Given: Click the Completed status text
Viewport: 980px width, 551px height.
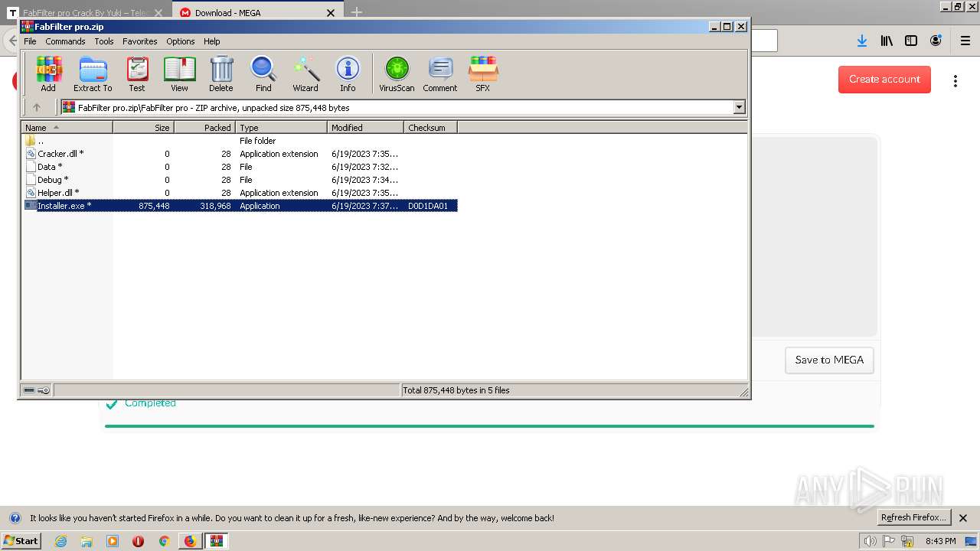Looking at the screenshot, I should 150,403.
